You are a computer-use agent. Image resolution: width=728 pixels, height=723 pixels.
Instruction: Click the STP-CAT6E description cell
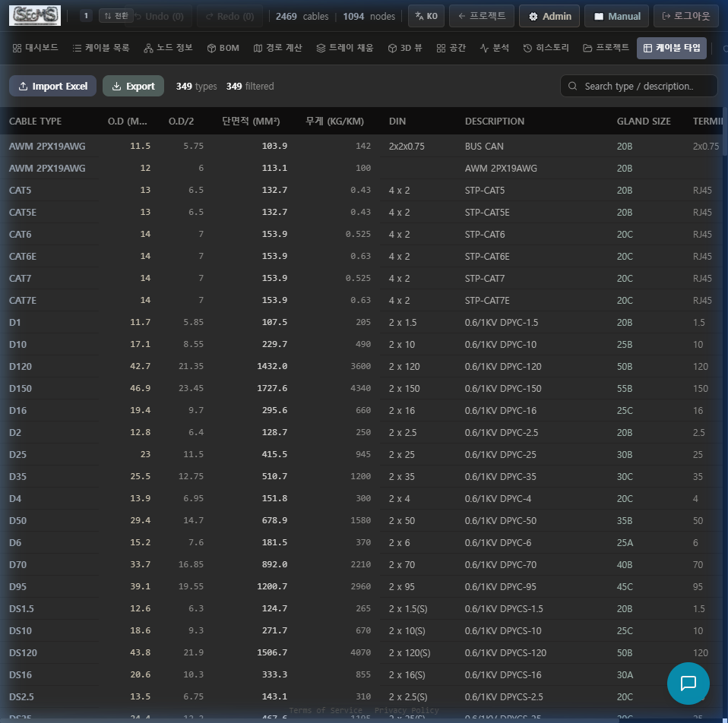click(487, 256)
